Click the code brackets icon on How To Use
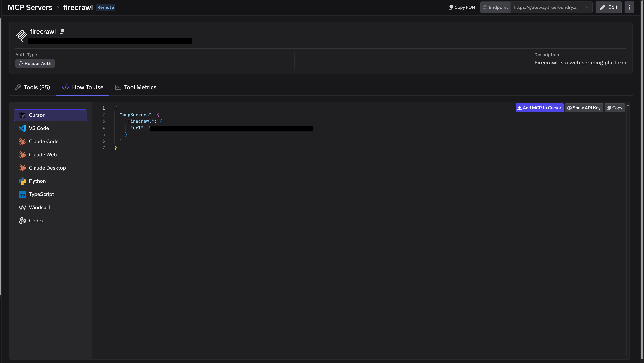The width and height of the screenshot is (644, 363). tap(65, 87)
